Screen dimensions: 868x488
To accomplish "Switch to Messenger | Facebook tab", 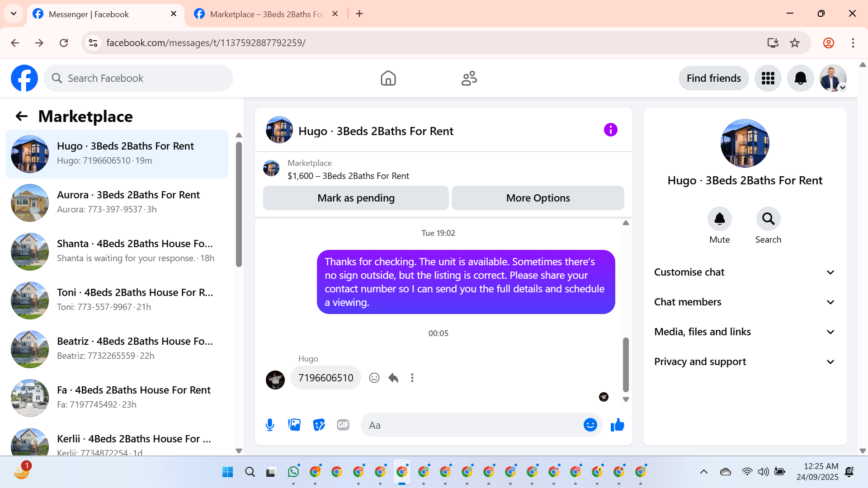I will (105, 14).
